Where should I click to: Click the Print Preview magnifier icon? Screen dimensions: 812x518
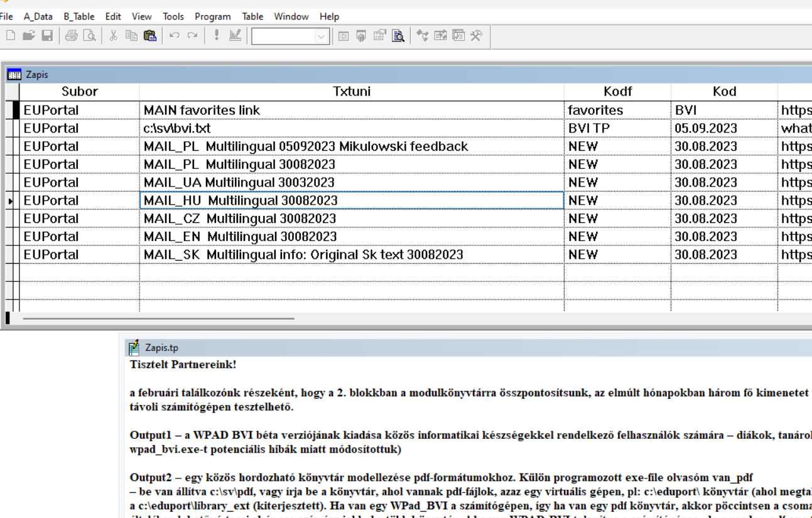(90, 36)
